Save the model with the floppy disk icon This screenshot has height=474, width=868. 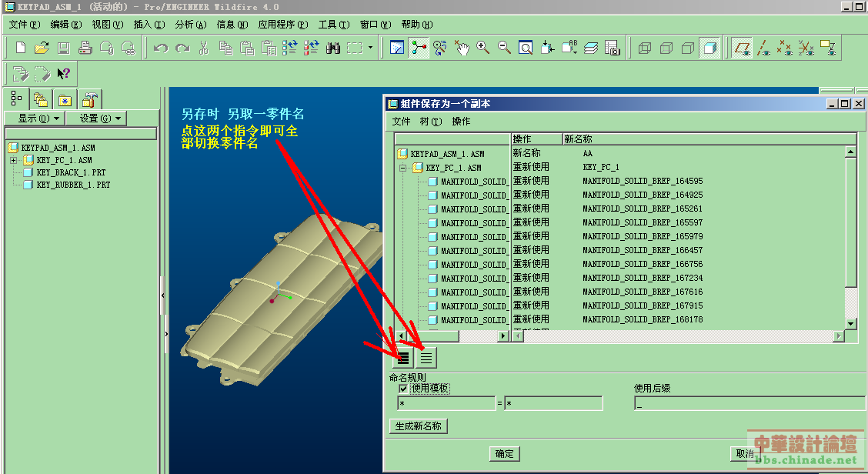tap(64, 48)
